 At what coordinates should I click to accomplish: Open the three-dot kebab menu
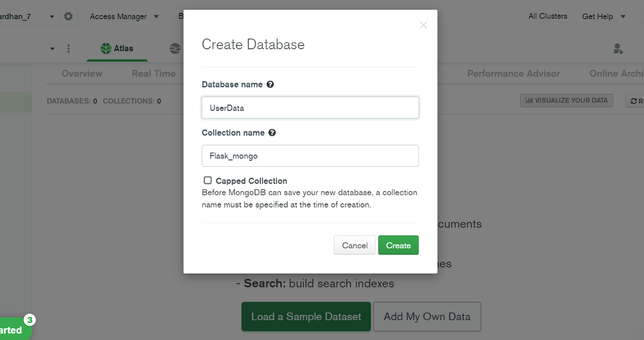click(68, 48)
